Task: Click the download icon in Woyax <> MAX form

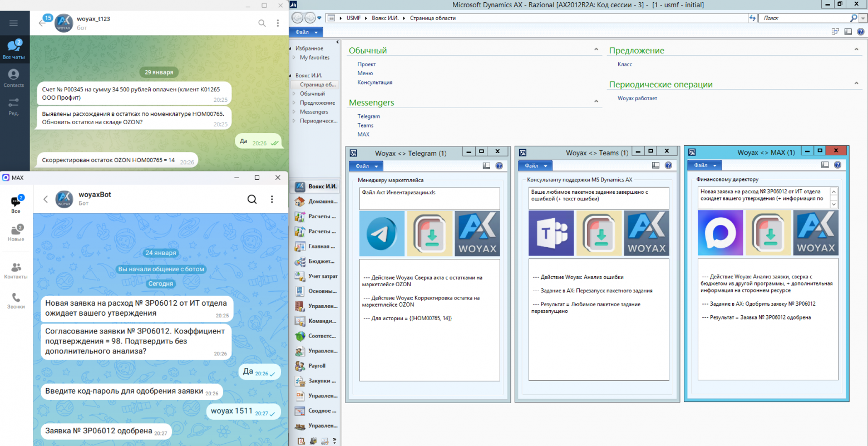Action: (x=768, y=233)
